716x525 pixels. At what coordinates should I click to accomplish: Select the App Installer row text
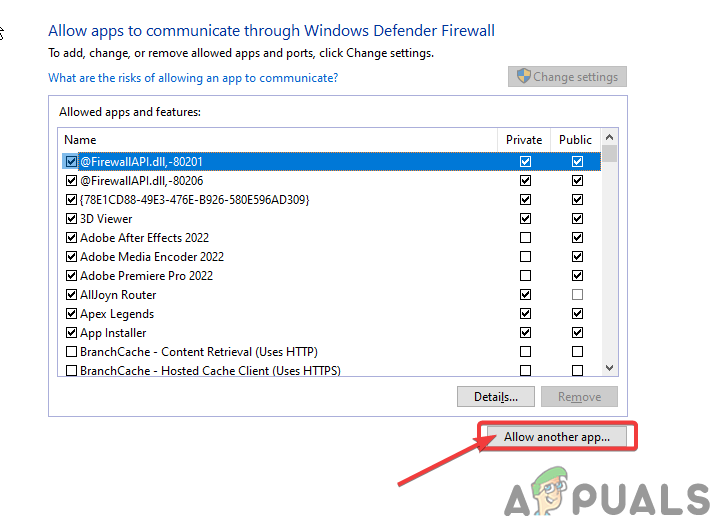[x=113, y=333]
